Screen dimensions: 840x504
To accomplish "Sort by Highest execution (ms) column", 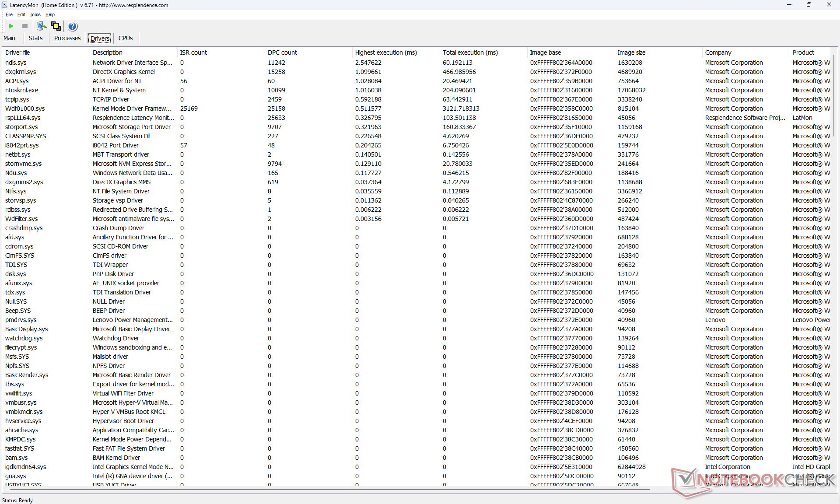I will pyautogui.click(x=385, y=52).
